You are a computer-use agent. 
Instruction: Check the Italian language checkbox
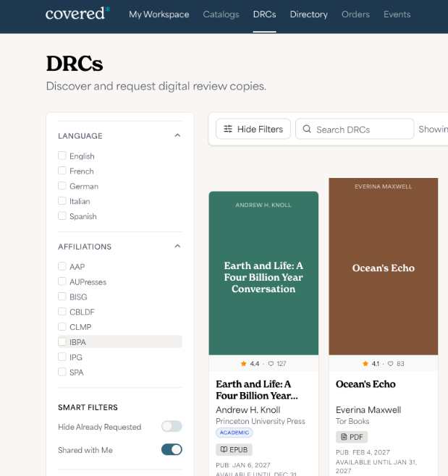point(62,201)
